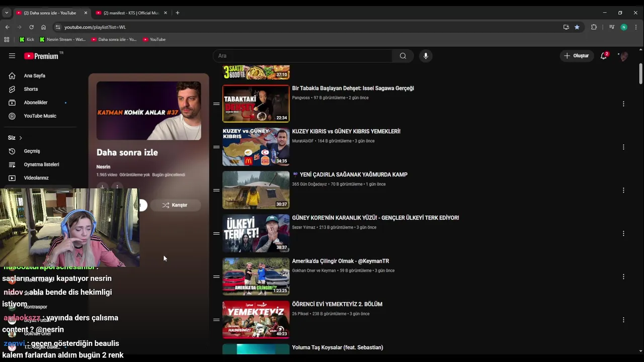
Task: Open Videolarınız in sidebar
Action: [x=36, y=178]
